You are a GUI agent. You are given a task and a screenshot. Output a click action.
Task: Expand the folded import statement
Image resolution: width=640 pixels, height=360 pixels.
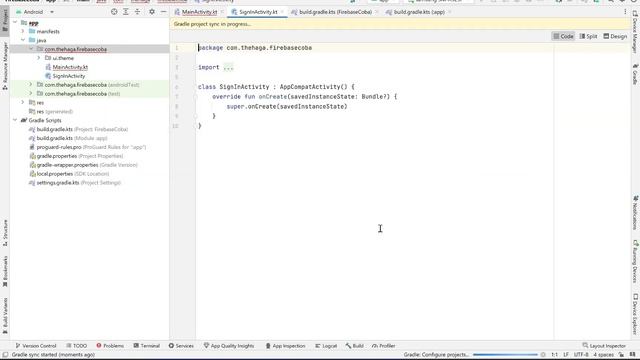tap(228, 67)
